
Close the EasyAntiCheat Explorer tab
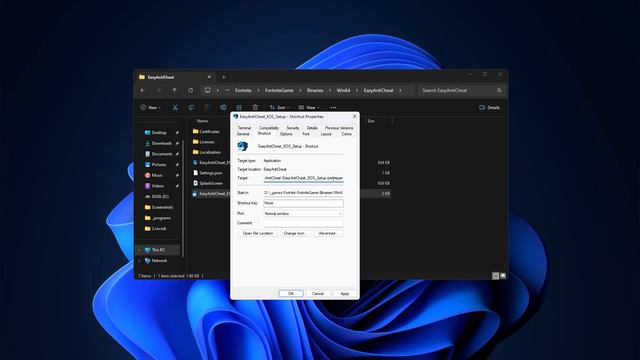point(209,77)
